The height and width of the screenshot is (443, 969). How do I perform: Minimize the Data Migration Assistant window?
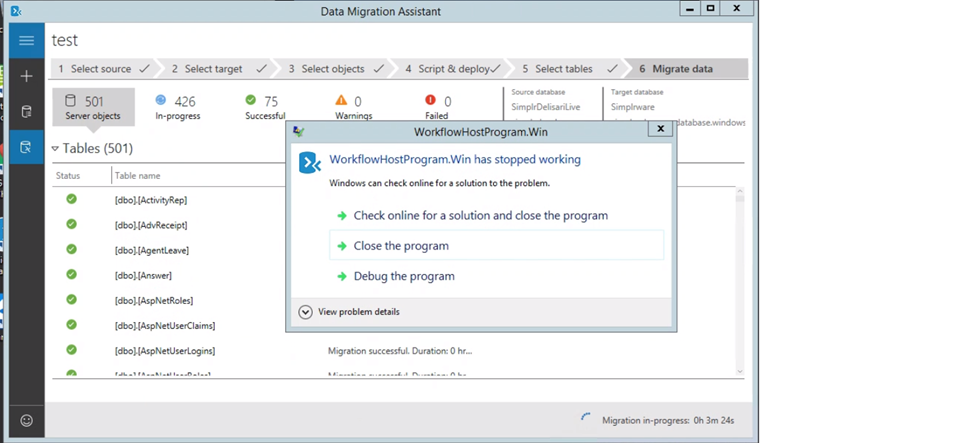[690, 8]
